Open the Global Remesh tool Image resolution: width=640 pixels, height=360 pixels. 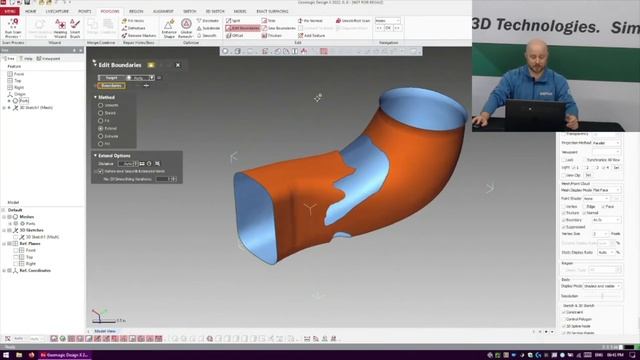click(186, 29)
